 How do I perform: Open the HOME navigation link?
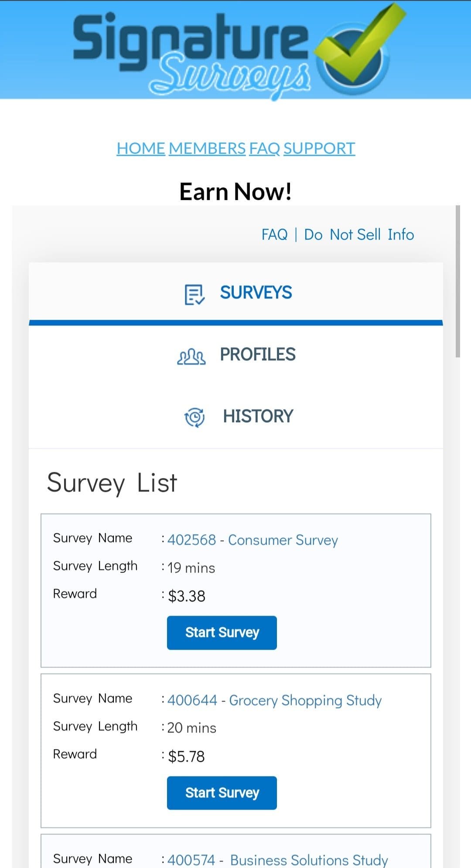[x=140, y=149]
